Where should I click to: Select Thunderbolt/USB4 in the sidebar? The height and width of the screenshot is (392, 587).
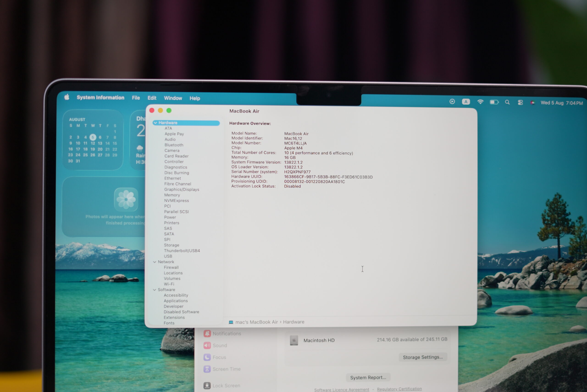click(182, 251)
